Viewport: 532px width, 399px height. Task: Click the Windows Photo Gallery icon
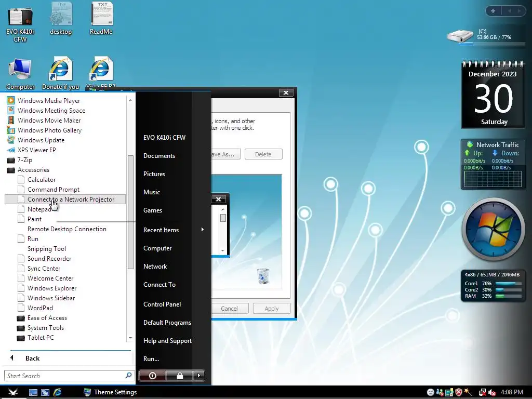[x=11, y=130]
